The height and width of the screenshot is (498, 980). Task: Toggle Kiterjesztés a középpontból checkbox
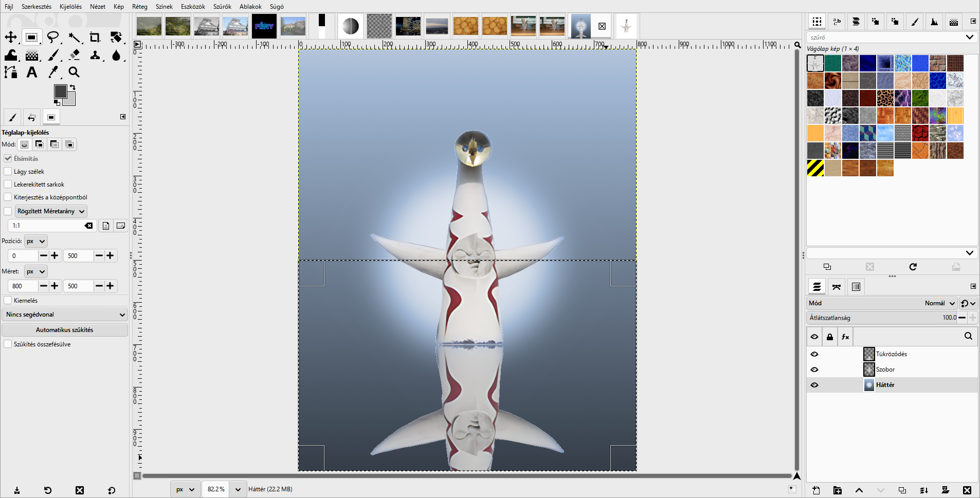coord(8,197)
